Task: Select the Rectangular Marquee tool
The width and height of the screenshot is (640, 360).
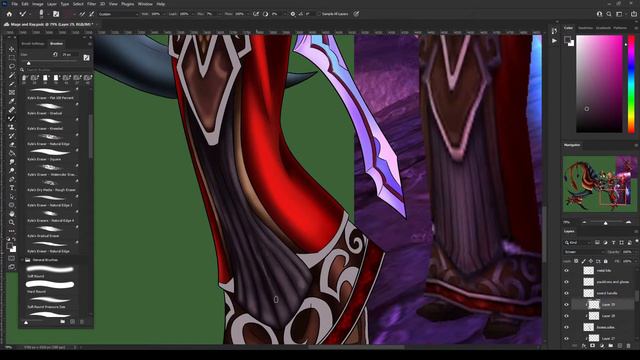Action: pyautogui.click(x=11, y=58)
